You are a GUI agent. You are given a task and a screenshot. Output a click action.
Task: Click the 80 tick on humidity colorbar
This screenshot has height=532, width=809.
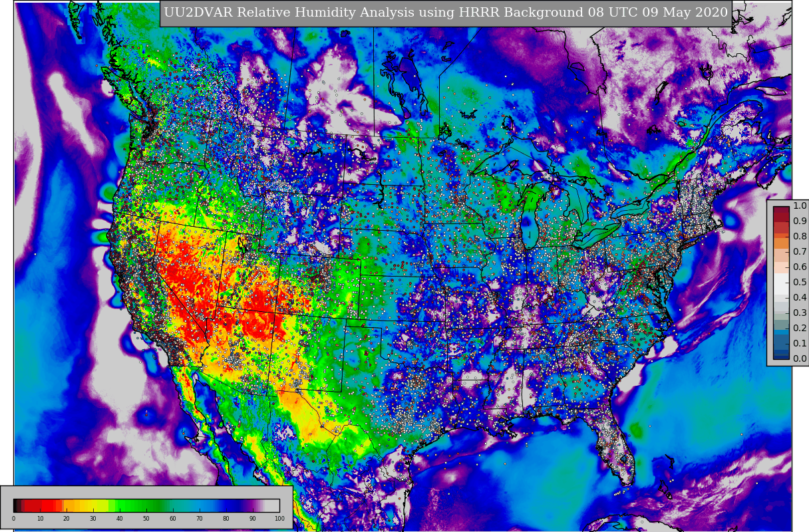pos(226,519)
